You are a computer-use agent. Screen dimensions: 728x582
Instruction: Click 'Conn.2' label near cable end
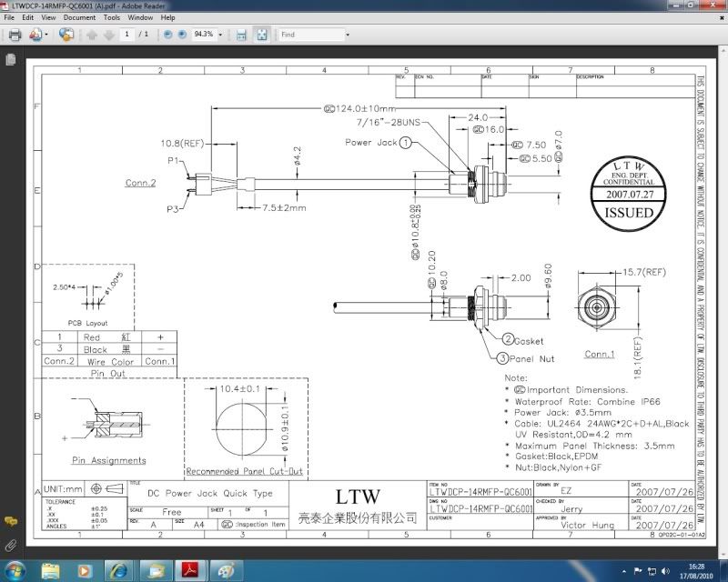click(141, 183)
